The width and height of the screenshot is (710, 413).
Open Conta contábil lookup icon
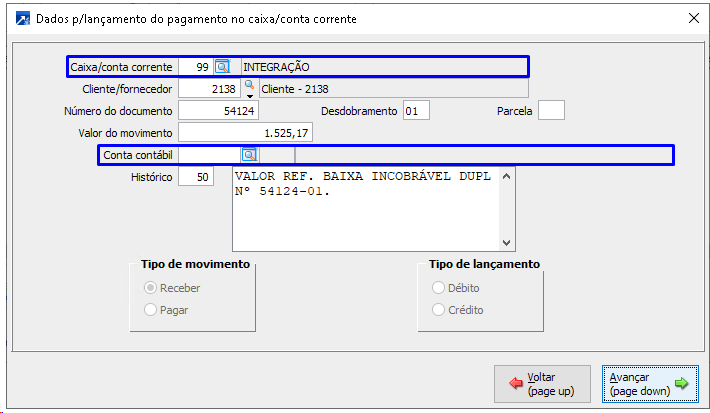pos(249,155)
